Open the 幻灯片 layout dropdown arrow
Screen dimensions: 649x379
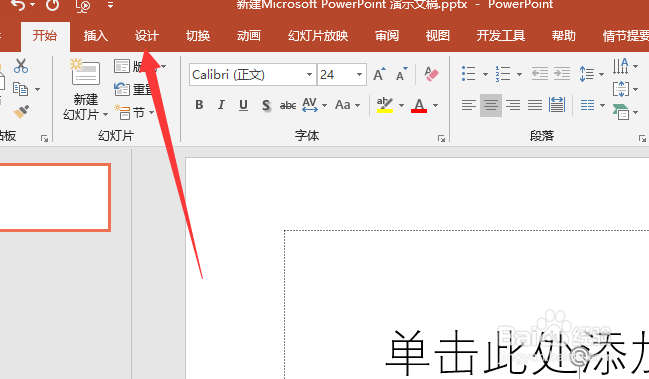[x=164, y=67]
